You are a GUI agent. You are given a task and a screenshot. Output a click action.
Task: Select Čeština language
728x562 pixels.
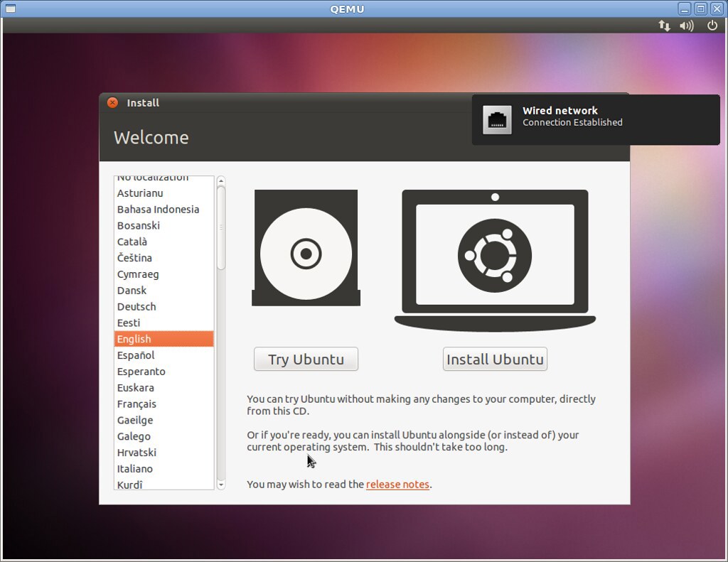tap(164, 258)
